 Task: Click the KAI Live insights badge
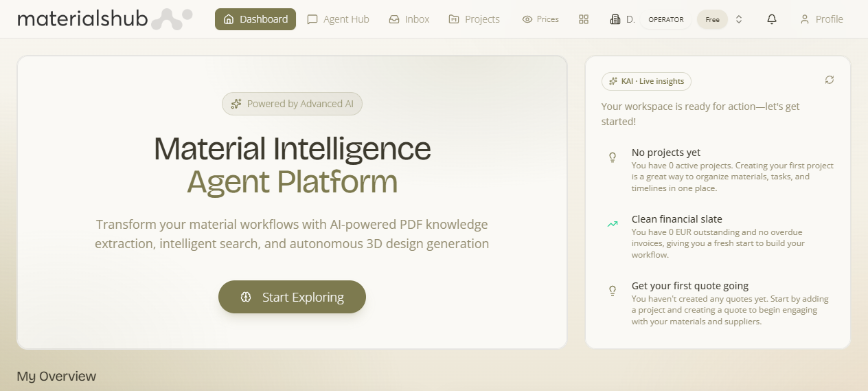coord(646,81)
